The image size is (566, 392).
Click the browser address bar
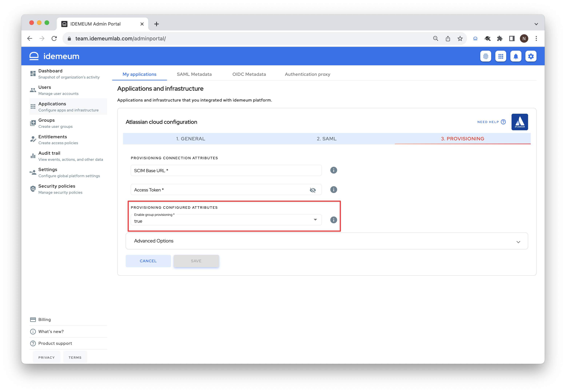point(245,38)
